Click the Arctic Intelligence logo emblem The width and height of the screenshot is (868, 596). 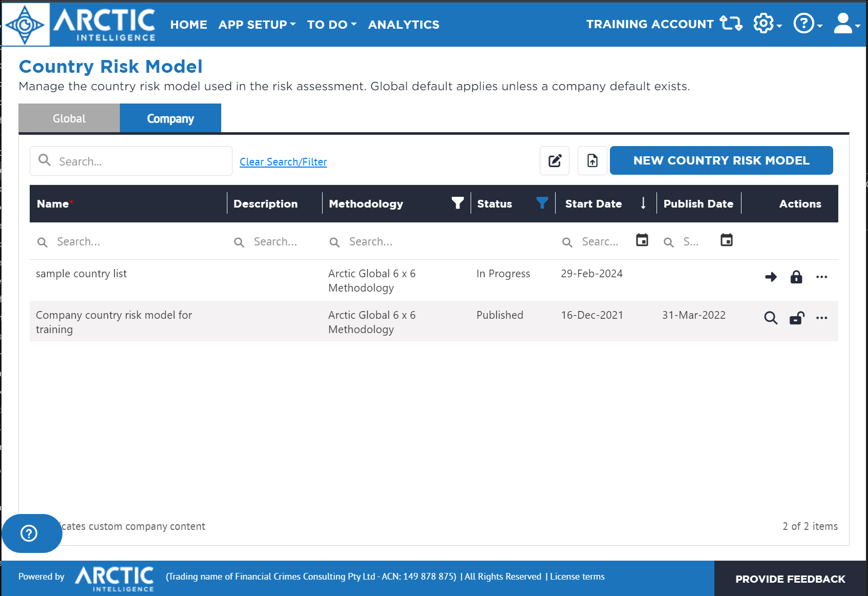click(26, 24)
